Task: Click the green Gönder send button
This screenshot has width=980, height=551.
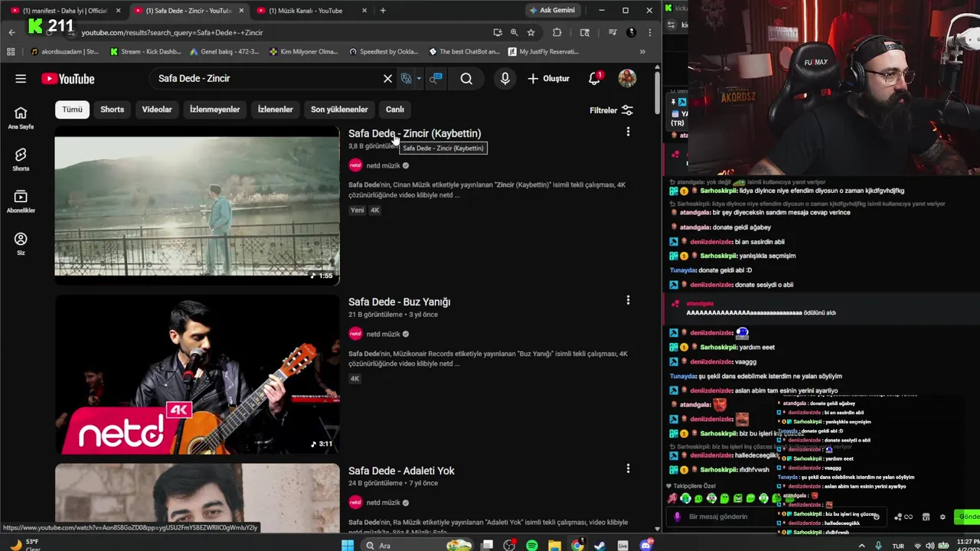Action: 968,517
